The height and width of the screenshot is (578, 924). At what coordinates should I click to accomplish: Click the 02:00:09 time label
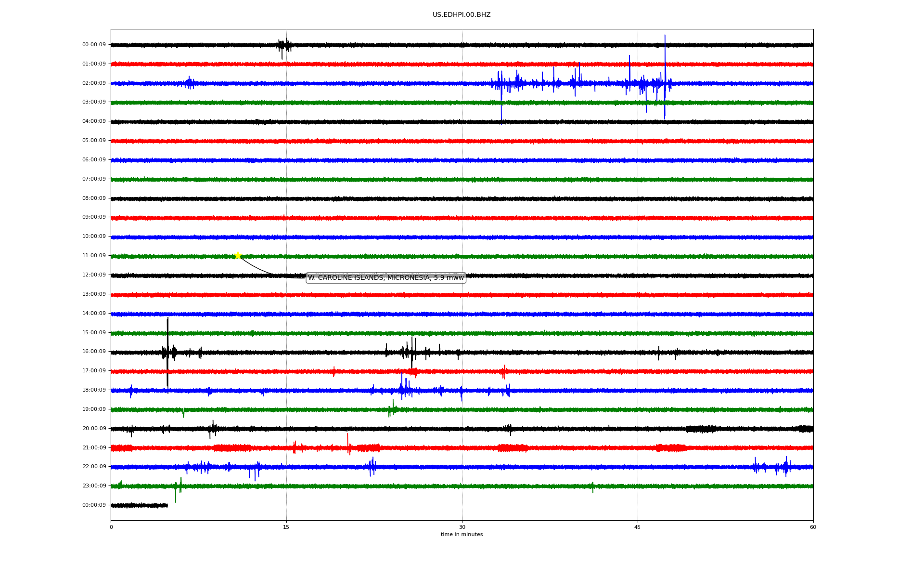coord(94,83)
